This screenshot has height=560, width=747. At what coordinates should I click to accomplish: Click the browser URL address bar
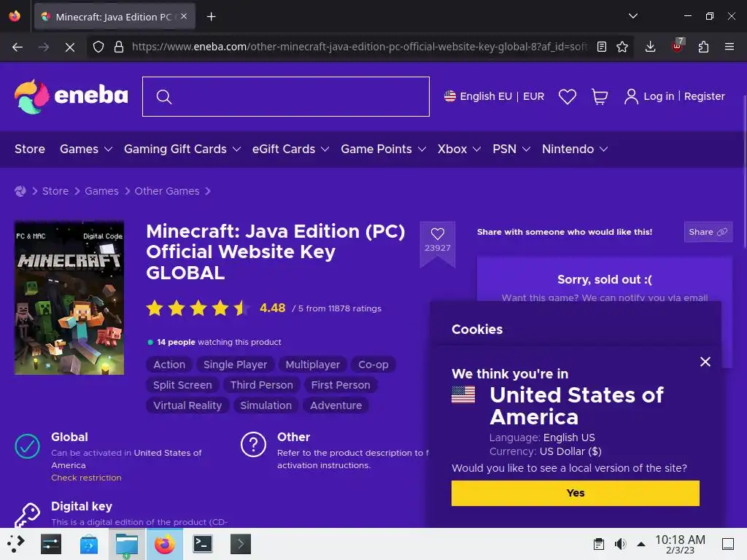click(x=360, y=47)
